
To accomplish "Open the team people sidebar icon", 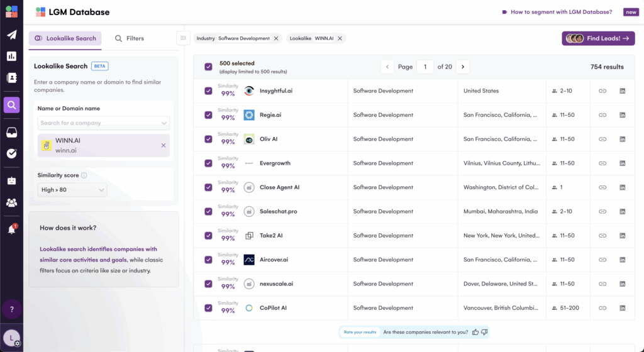I will click(11, 202).
